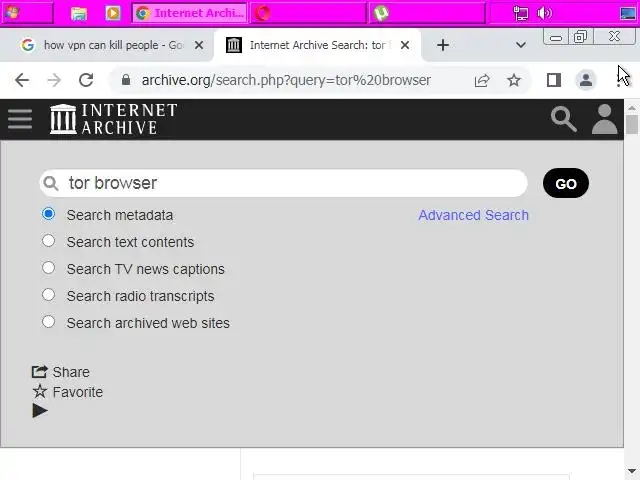Open the volume speaker tray icon
This screenshot has width=640, height=480.
tap(544, 13)
